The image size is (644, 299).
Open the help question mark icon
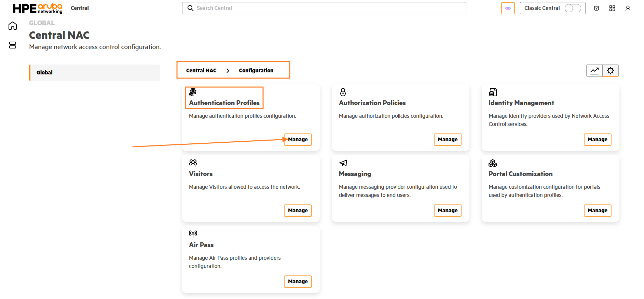597,8
